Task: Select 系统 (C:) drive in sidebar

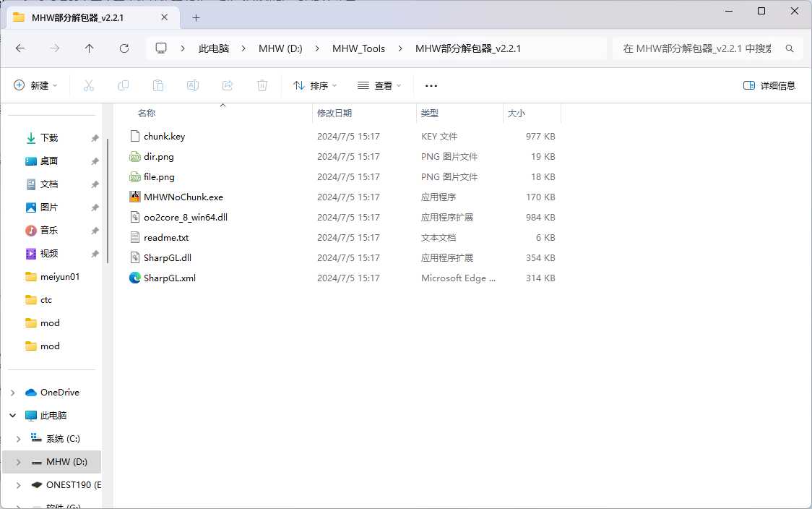Action: point(63,439)
